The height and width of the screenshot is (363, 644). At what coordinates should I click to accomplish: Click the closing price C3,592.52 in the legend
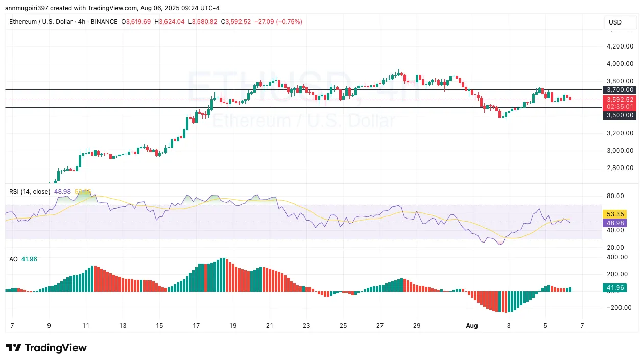(236, 22)
